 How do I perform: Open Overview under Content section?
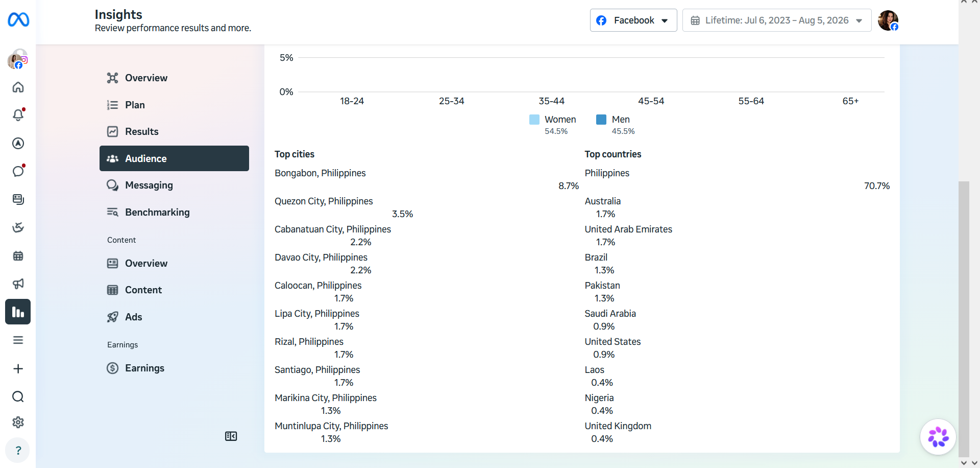coord(174,263)
